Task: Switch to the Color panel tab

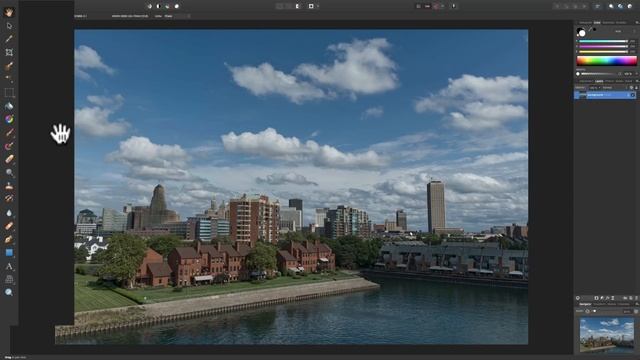Action: [x=597, y=22]
